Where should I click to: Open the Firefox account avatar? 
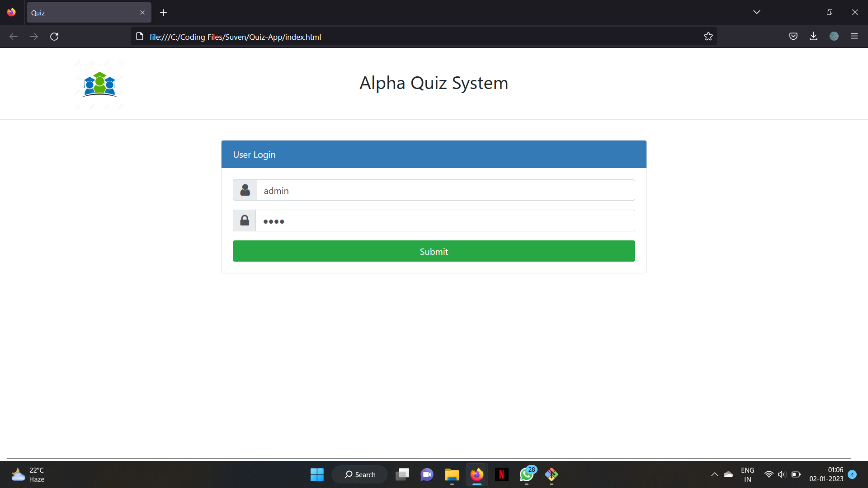point(834,36)
